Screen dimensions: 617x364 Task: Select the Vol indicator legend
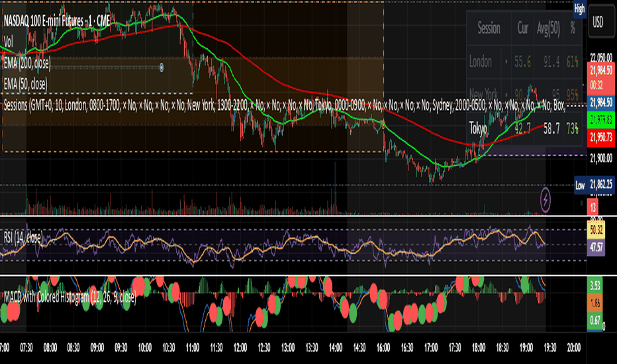(x=8, y=42)
